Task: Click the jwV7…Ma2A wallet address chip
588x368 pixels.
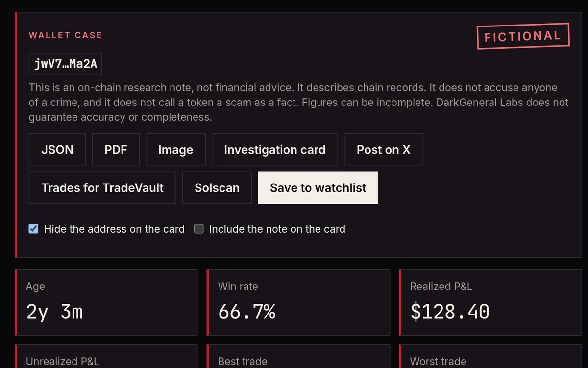Action: tap(65, 64)
